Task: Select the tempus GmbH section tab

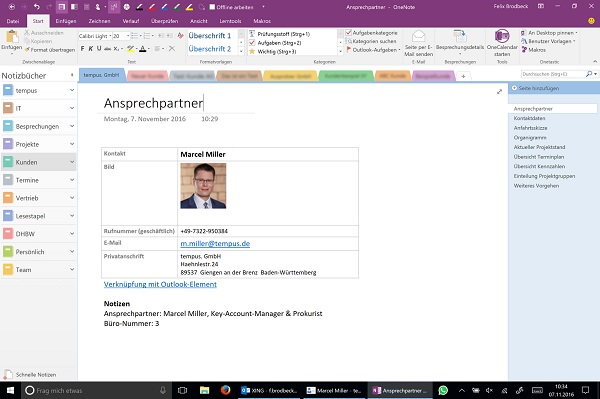Action: click(x=102, y=75)
